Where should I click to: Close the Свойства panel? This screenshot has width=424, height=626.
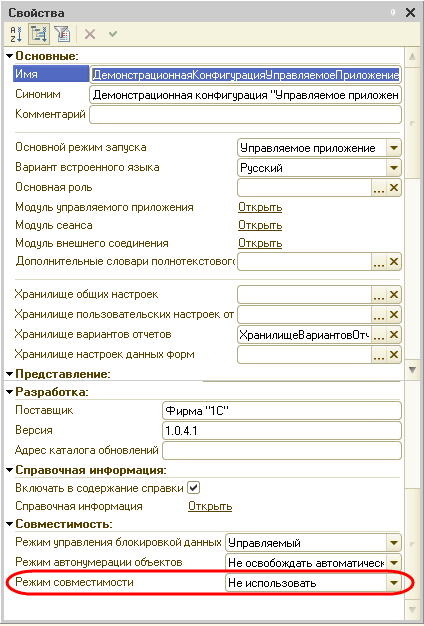[410, 13]
